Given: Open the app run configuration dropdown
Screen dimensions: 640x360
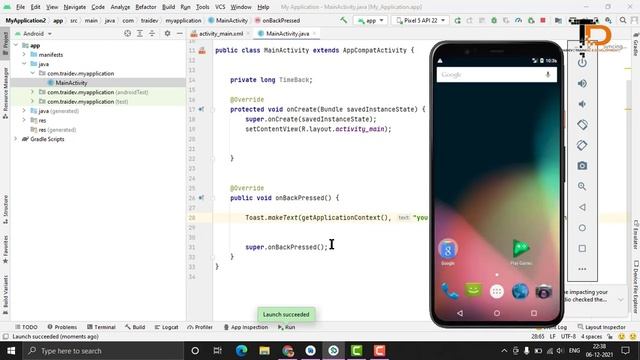Looking at the screenshot, I should coord(371,20).
